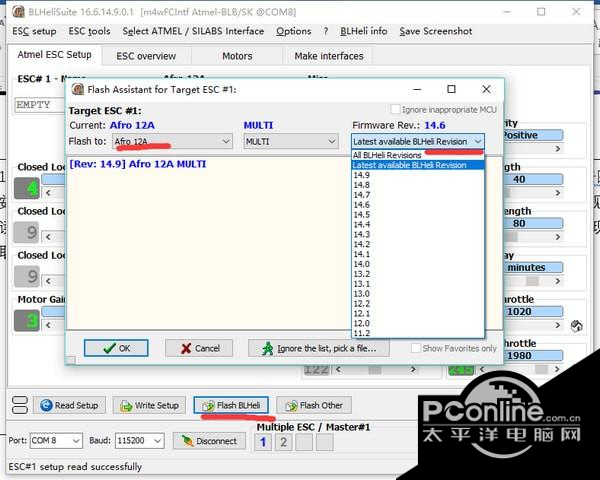This screenshot has height=480, width=600.
Task: Select revision 14.7 in the list
Action: pos(418,195)
